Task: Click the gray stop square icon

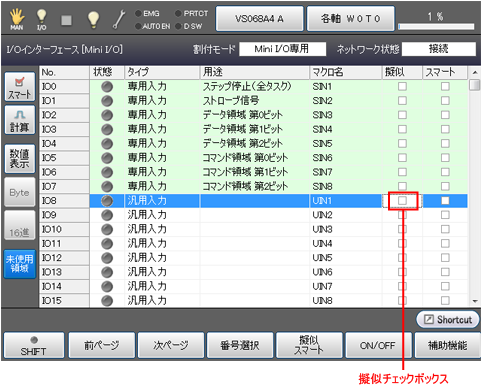Action: (66, 20)
